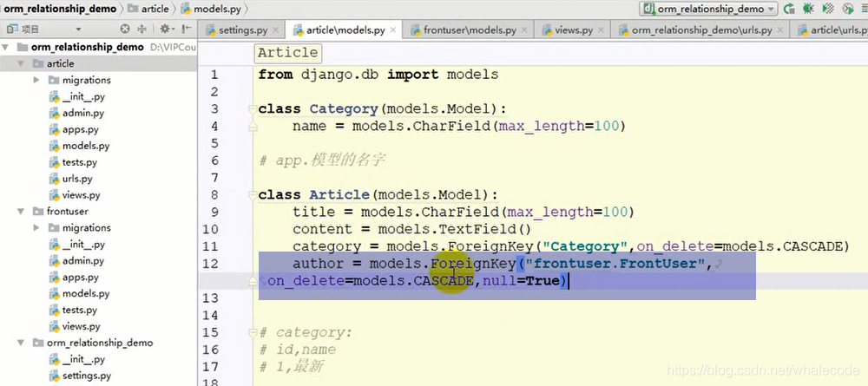Click Scroll from Source target icon
868x386 pixels.
click(x=125, y=29)
